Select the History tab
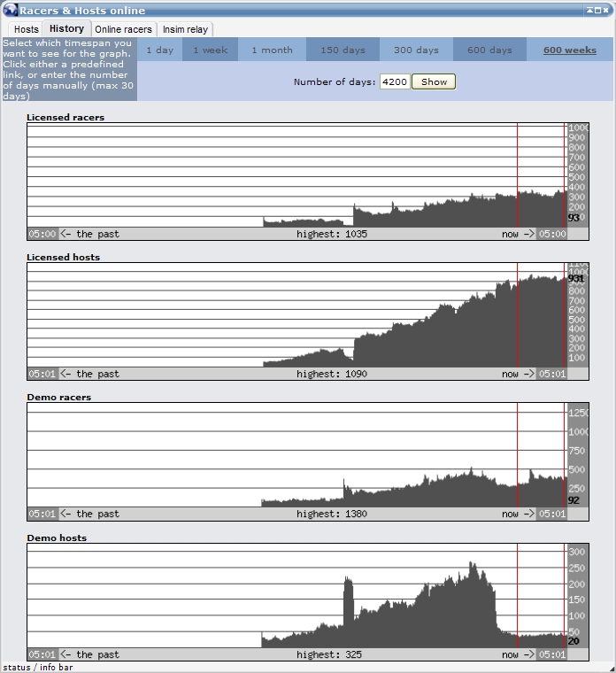 (66, 28)
